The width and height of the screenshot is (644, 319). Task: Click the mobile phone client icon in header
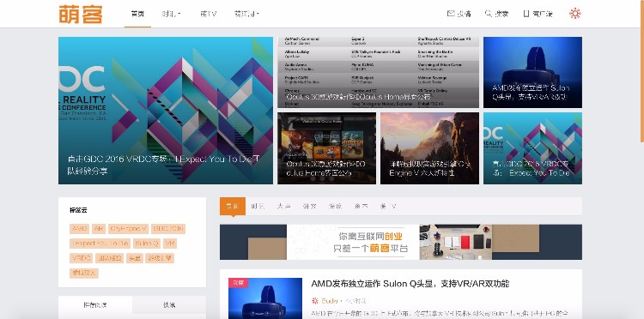[526, 14]
